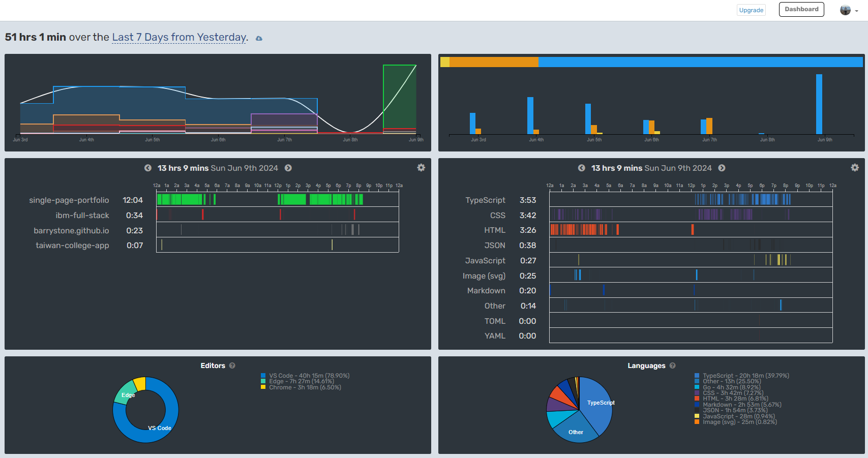
Task: Click the Markdown timeline row label
Action: coord(486,291)
